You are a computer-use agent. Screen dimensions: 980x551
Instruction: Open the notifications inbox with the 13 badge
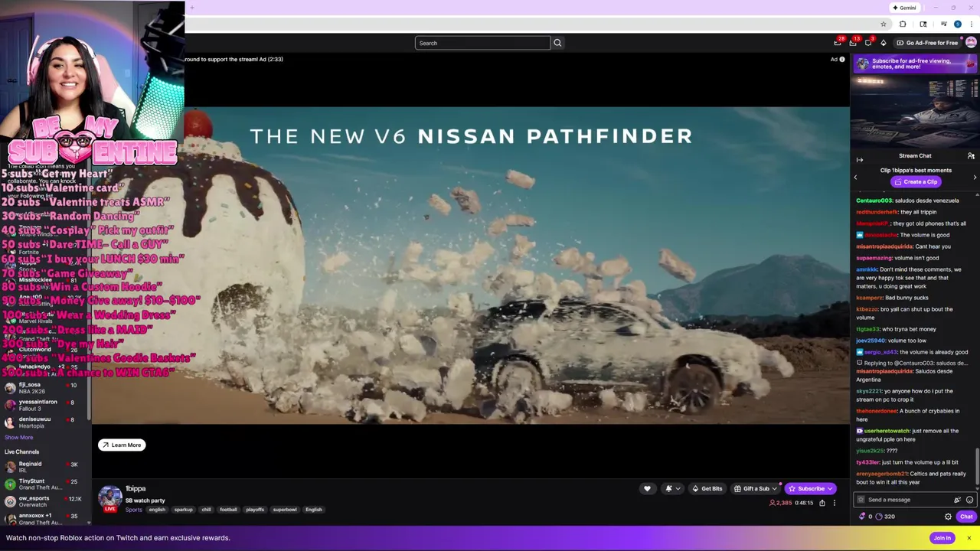tap(853, 43)
